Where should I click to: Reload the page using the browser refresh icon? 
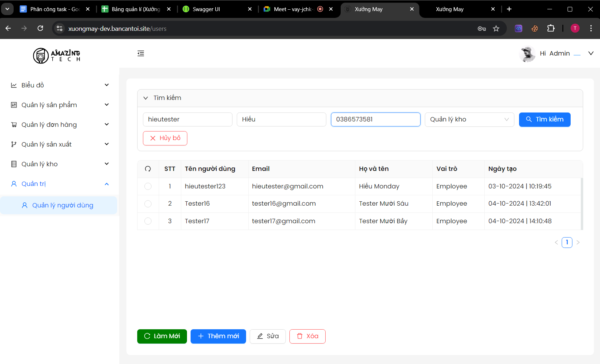[x=40, y=29]
